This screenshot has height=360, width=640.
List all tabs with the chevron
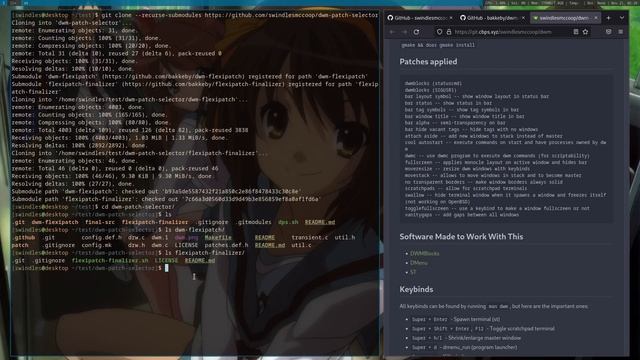click(x=622, y=18)
